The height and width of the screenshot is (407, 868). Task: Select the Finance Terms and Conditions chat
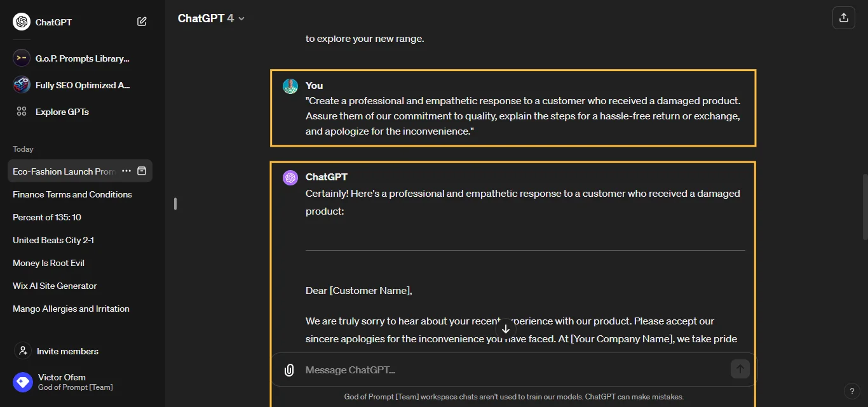tap(72, 194)
